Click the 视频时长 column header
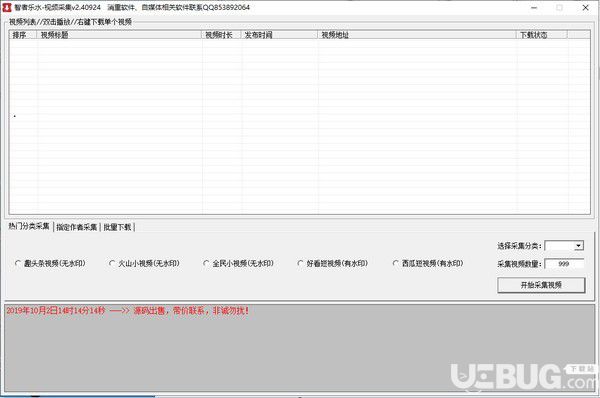The image size is (600, 398). click(221, 35)
